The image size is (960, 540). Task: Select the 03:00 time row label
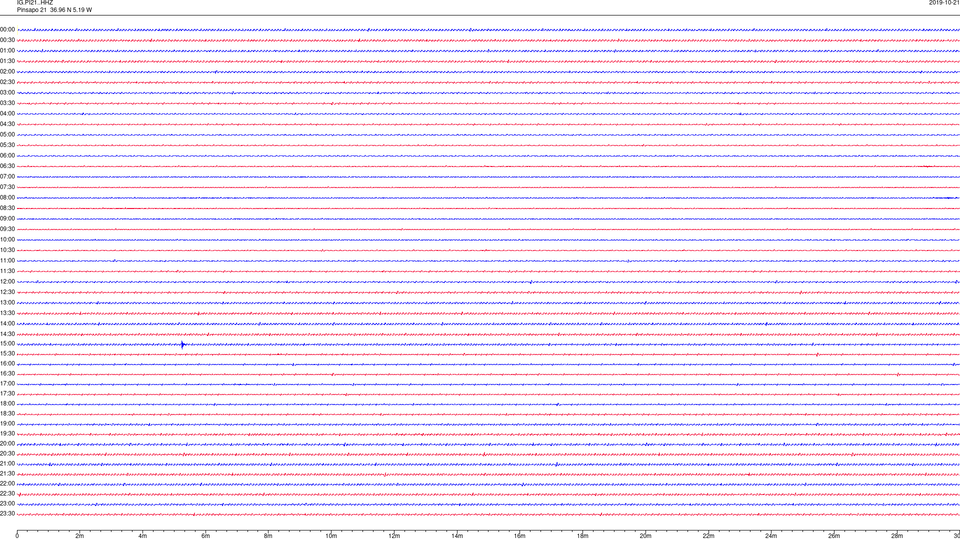(x=7, y=92)
